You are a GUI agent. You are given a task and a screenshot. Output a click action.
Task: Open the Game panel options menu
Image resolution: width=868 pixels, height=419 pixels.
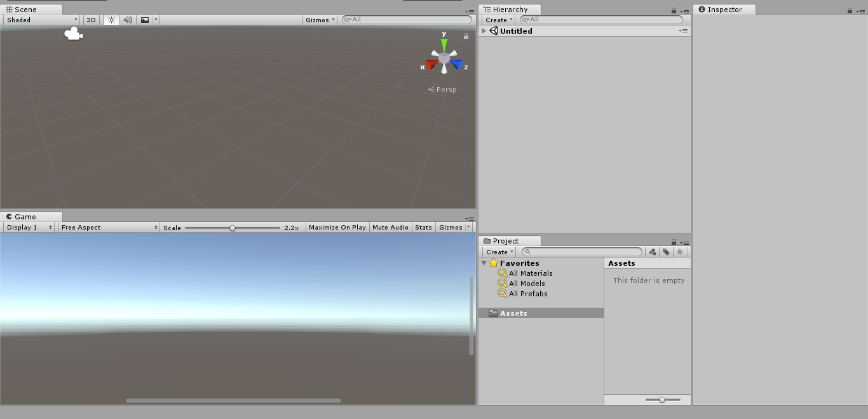tap(470, 218)
